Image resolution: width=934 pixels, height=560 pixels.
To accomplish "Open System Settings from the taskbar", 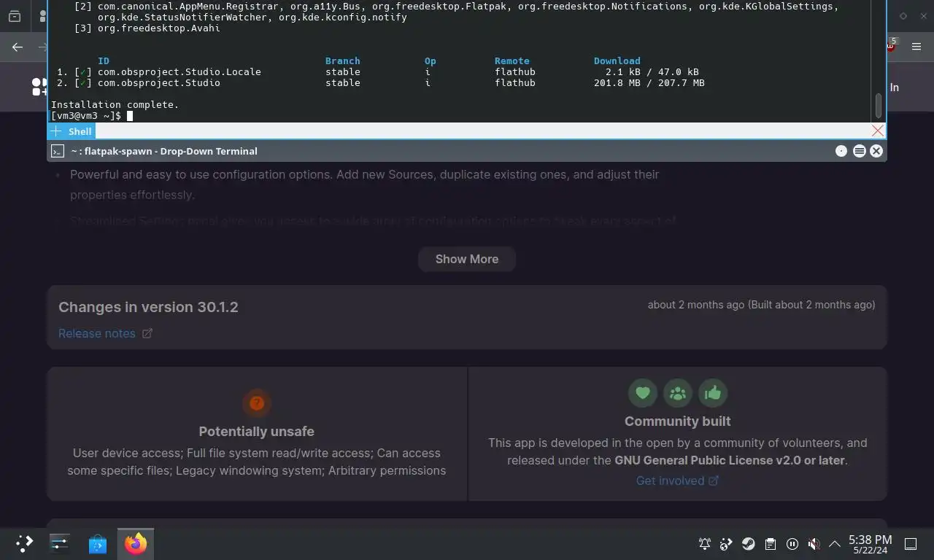I will [x=60, y=543].
